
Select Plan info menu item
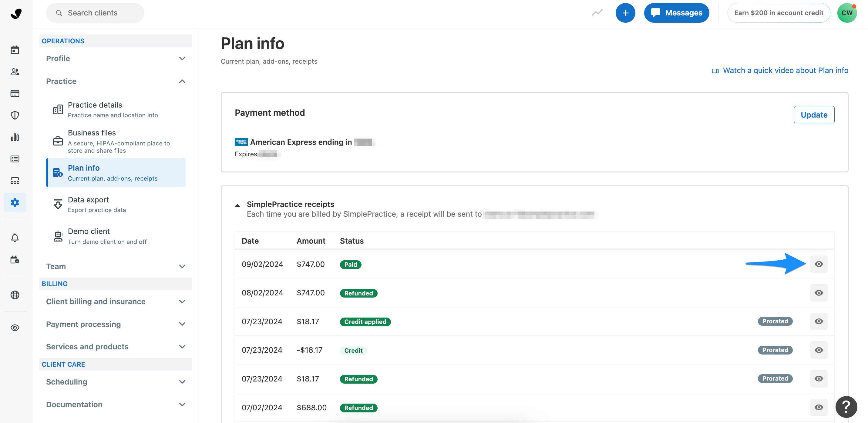coord(116,172)
